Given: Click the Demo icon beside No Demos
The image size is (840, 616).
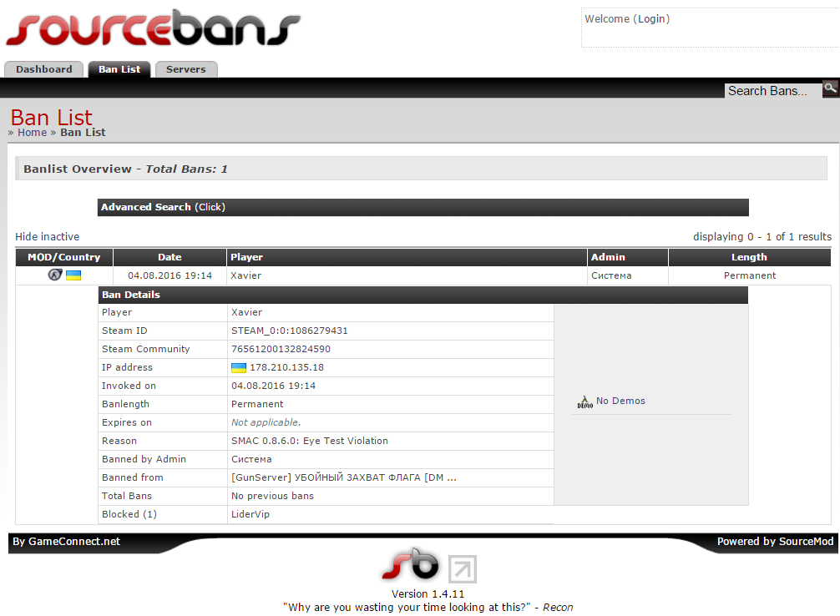Looking at the screenshot, I should tap(585, 401).
